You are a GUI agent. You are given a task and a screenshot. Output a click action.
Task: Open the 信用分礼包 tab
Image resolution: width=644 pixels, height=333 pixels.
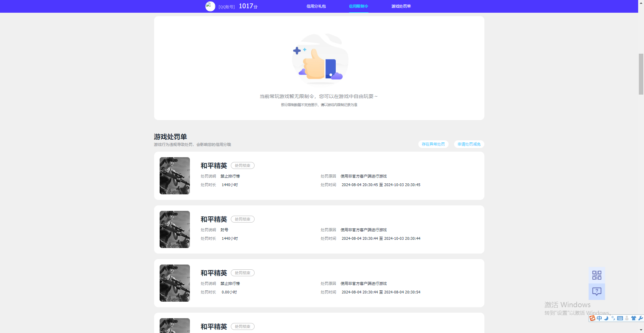(x=316, y=6)
